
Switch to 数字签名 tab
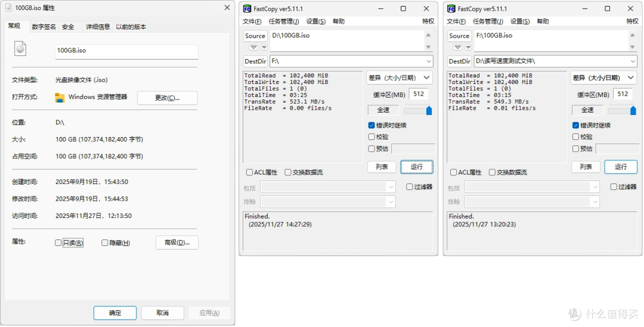(44, 27)
